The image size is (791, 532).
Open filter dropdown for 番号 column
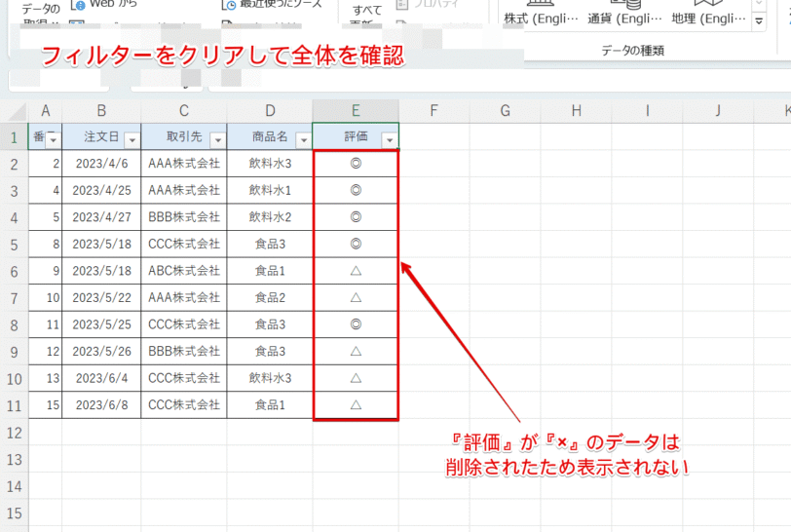(53, 140)
